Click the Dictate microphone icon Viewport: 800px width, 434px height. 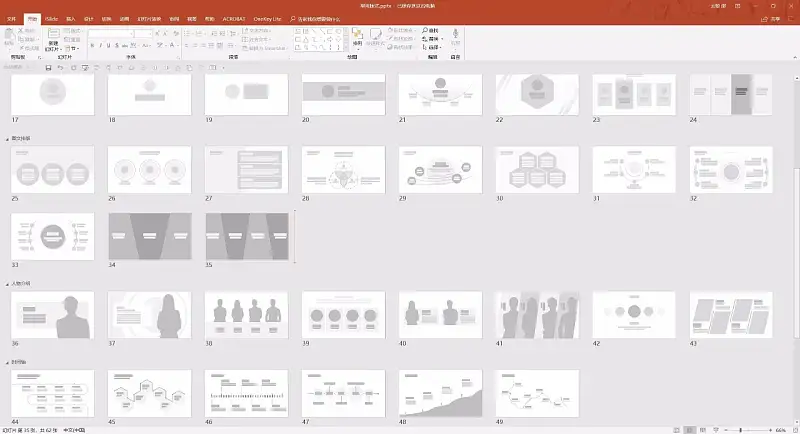pyautogui.click(x=456, y=34)
